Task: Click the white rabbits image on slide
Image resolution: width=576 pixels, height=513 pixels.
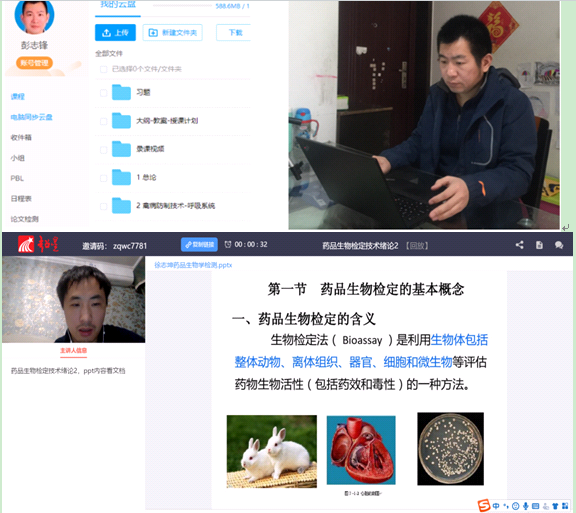Action: pos(271,451)
